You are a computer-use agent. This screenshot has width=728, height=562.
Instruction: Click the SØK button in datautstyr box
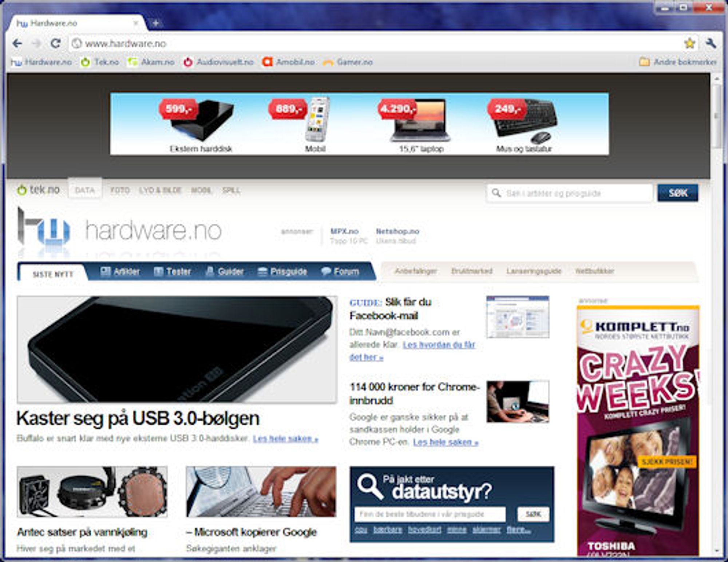click(533, 514)
